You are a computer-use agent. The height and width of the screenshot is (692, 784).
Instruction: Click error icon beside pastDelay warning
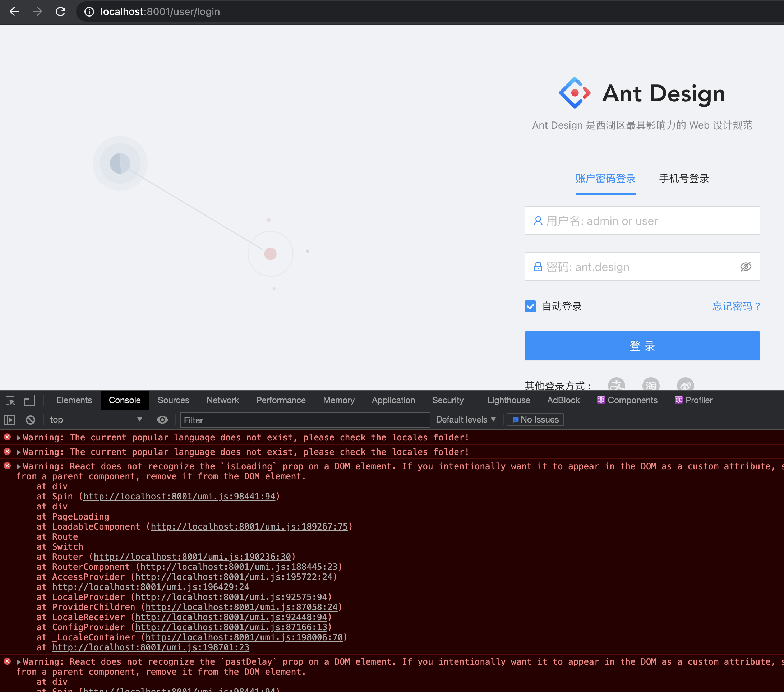(7, 662)
